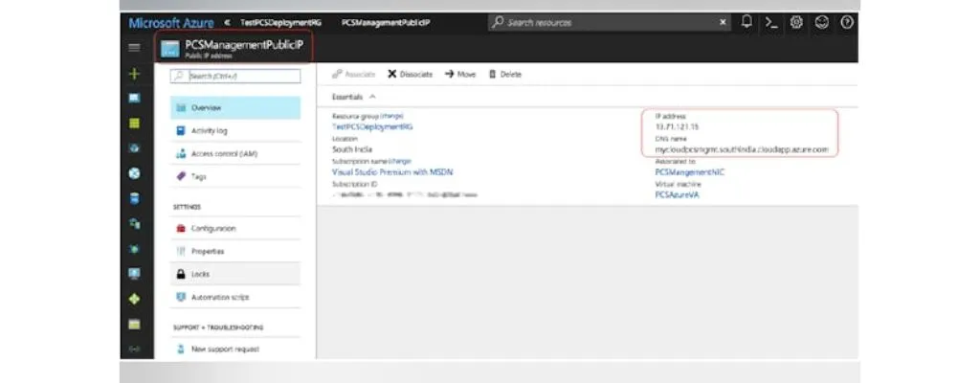Open the green grid All resources icon

pyautogui.click(x=134, y=124)
